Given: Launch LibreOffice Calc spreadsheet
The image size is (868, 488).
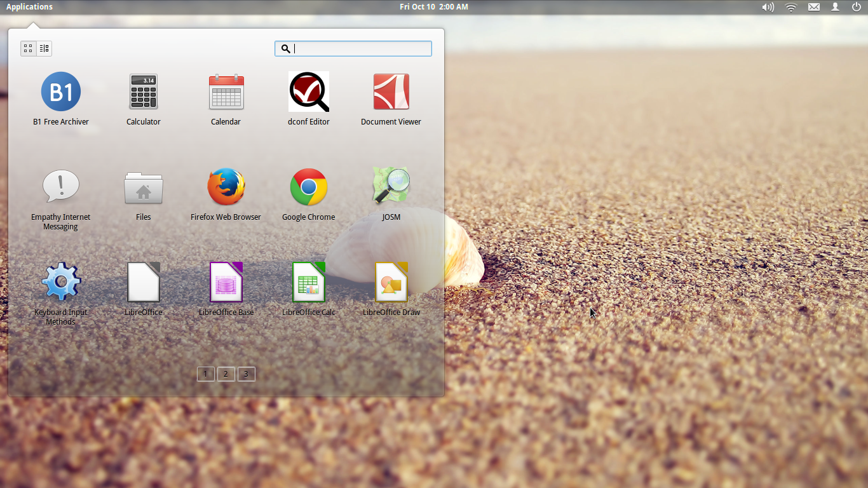Looking at the screenshot, I should pos(309,282).
